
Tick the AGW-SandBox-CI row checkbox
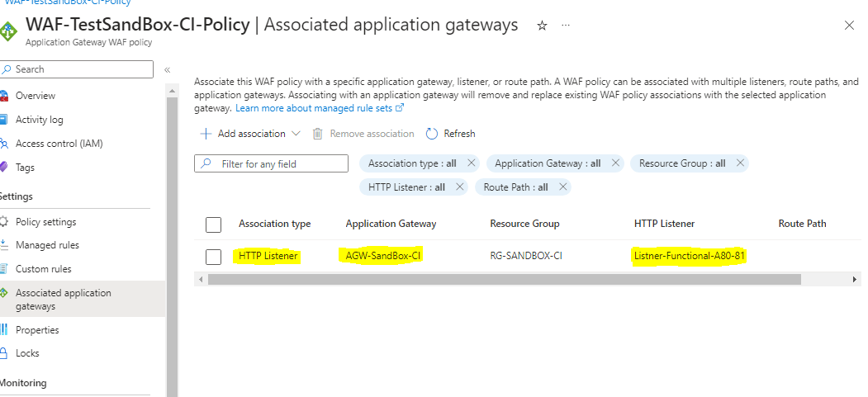tap(213, 257)
